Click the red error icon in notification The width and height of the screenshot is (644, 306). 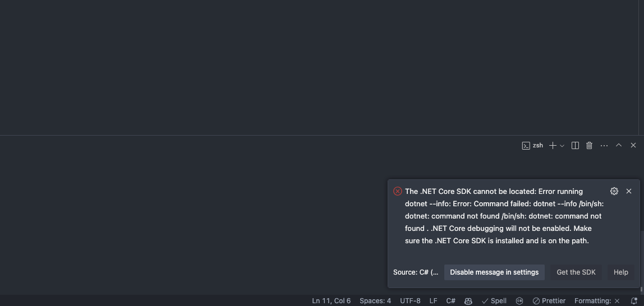(x=398, y=191)
